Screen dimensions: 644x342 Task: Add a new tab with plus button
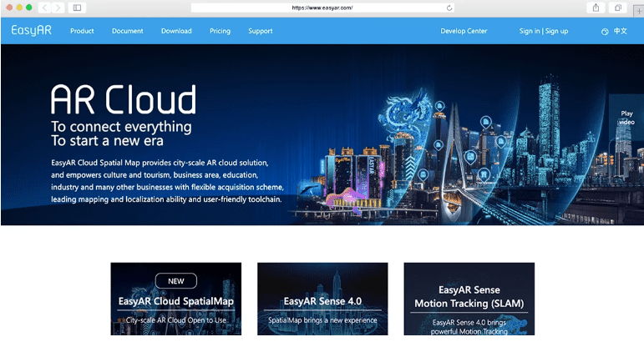pyautogui.click(x=639, y=11)
